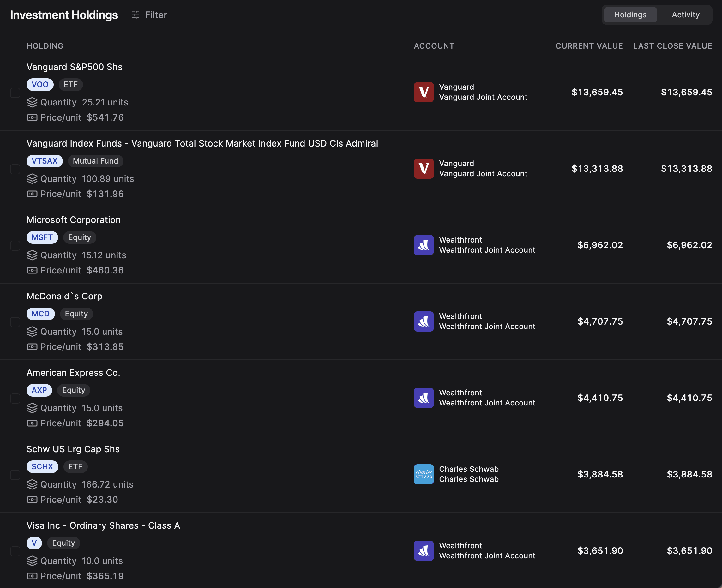Image resolution: width=722 pixels, height=588 pixels.
Task: Click the VTSAX ticker badge
Action: click(x=45, y=161)
